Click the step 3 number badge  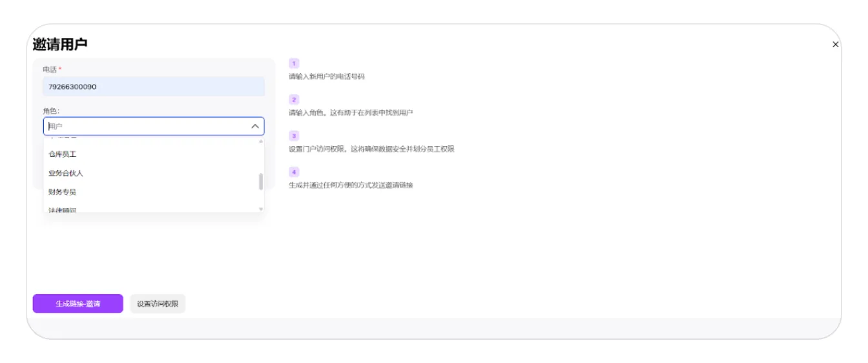click(x=294, y=136)
